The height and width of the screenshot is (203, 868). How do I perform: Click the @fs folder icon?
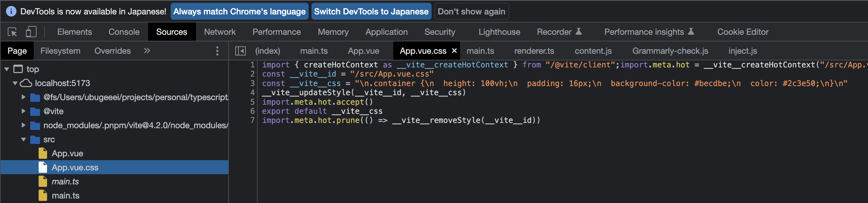point(35,97)
